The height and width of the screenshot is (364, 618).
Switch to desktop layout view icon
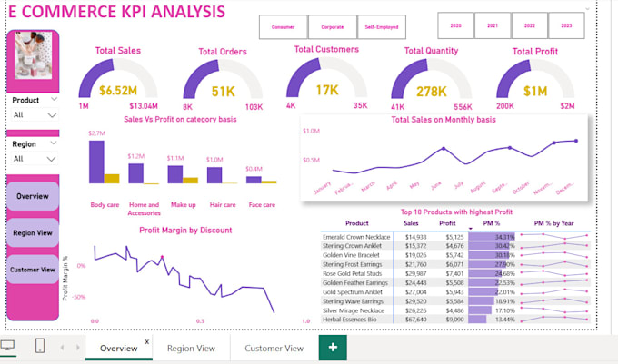coord(7,346)
